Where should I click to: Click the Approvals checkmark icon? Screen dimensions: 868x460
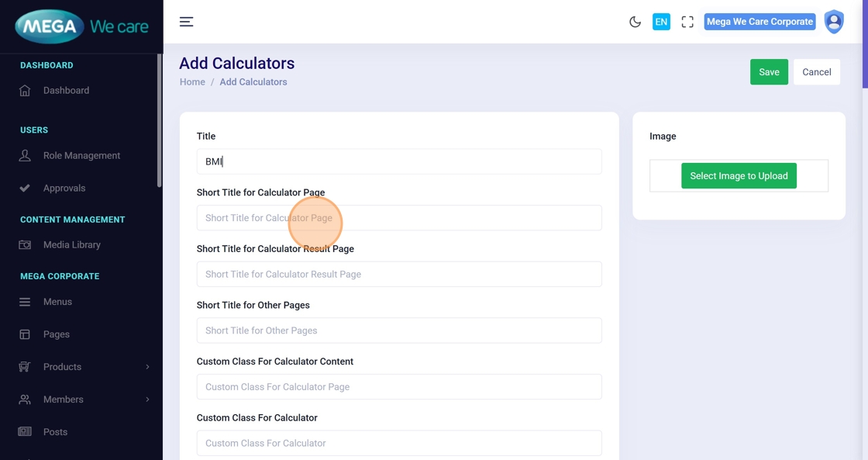tap(25, 188)
